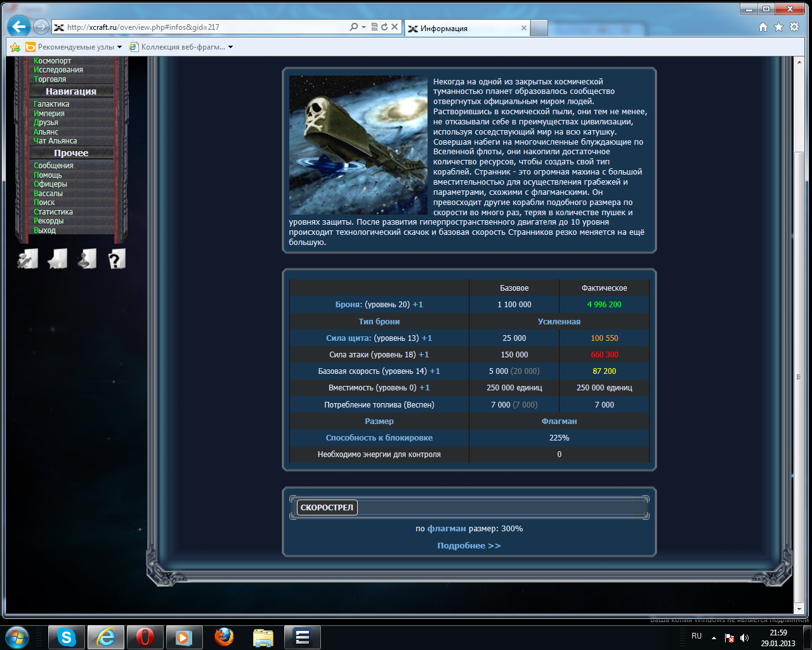
Task: Open the Альянс menu item
Action: (46, 132)
